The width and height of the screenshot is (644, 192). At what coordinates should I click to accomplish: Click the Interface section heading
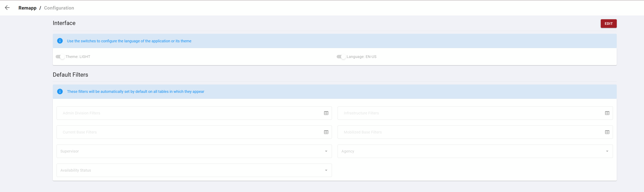[64, 23]
